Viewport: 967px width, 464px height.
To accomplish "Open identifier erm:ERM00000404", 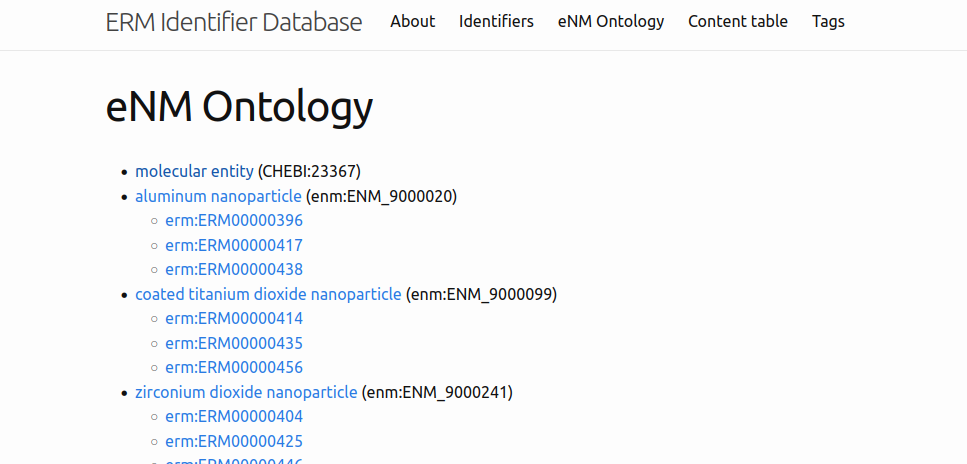I will click(x=234, y=416).
